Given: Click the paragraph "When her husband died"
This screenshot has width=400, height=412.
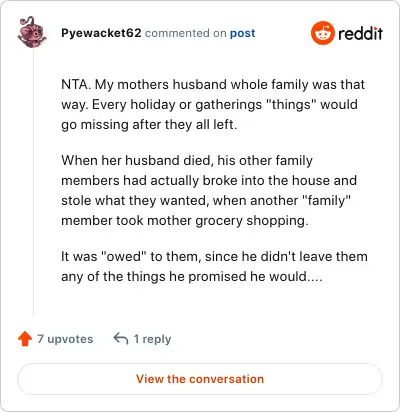Looking at the screenshot, I should click(x=209, y=190).
